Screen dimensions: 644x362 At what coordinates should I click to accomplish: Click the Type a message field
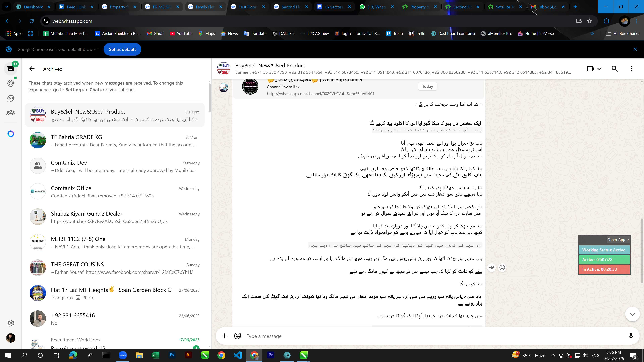tap(435, 336)
